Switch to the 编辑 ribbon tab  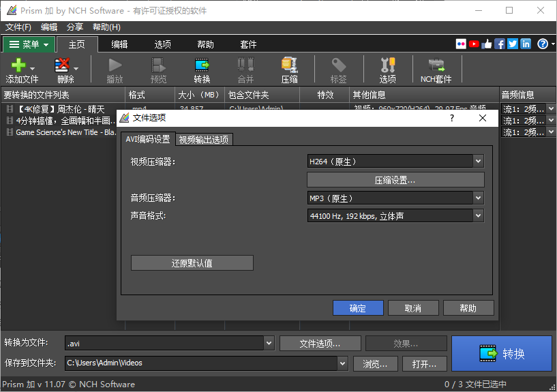[119, 44]
